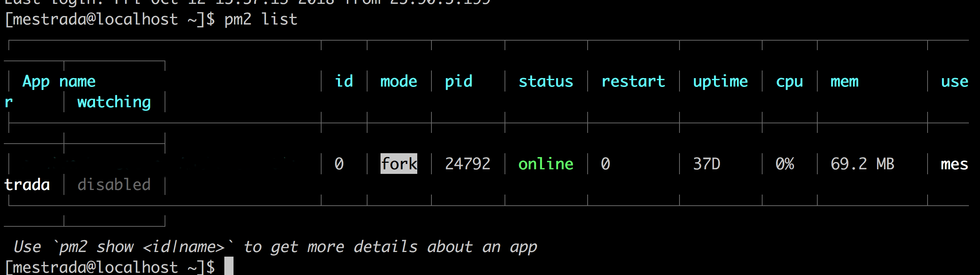Click the memory value 69.2 MB
This screenshot has height=275, width=980.
coord(862,164)
